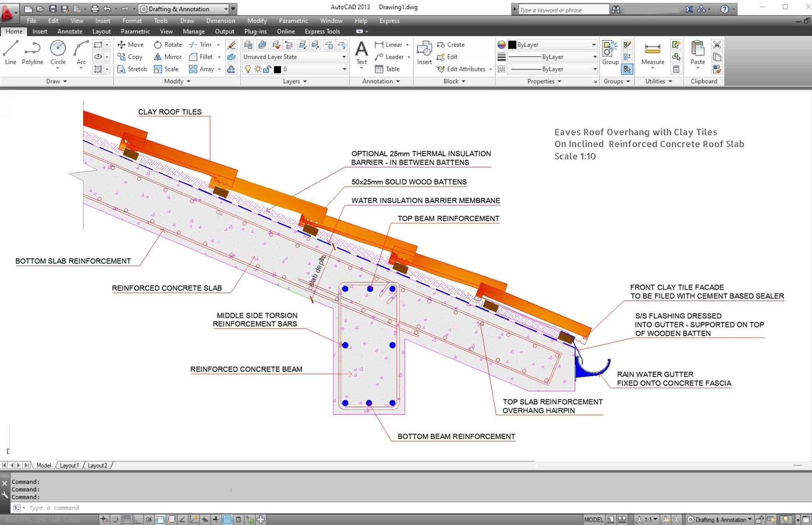The height and width of the screenshot is (525, 812).
Task: Open the multiline Text tool
Action: click(361, 52)
